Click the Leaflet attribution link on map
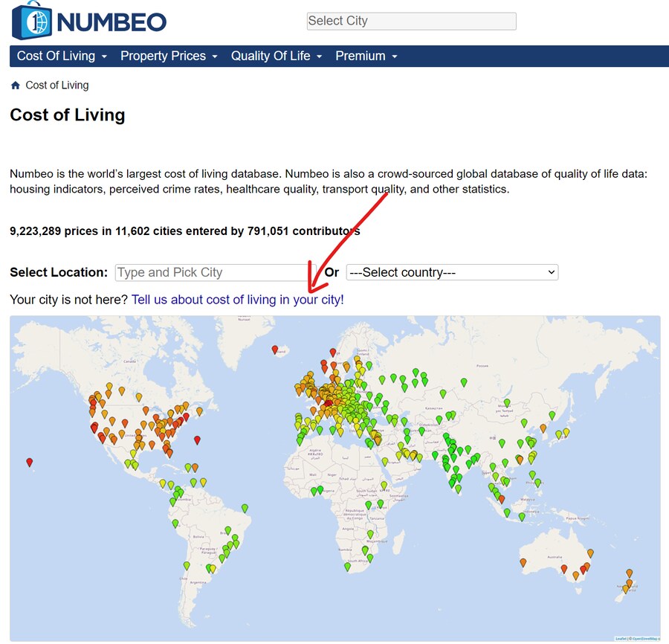Viewport: 669px width, 644px height. click(x=620, y=638)
